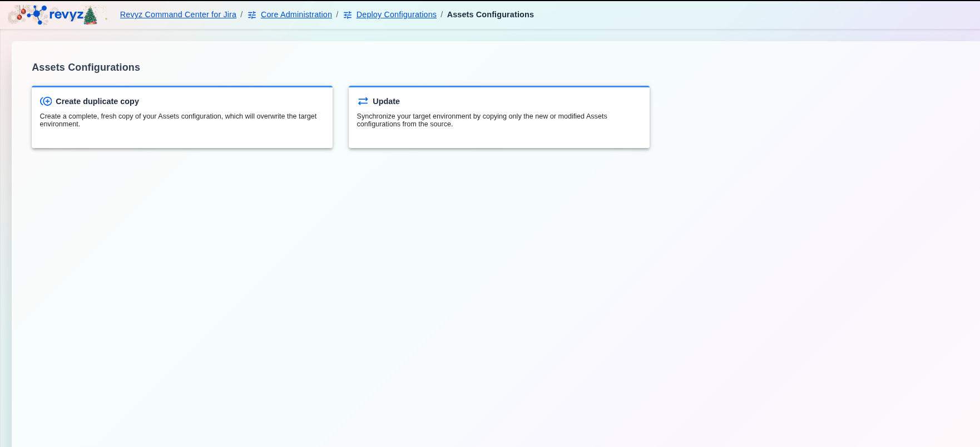980x447 pixels.
Task: Choose the Update card title
Action: 386,101
